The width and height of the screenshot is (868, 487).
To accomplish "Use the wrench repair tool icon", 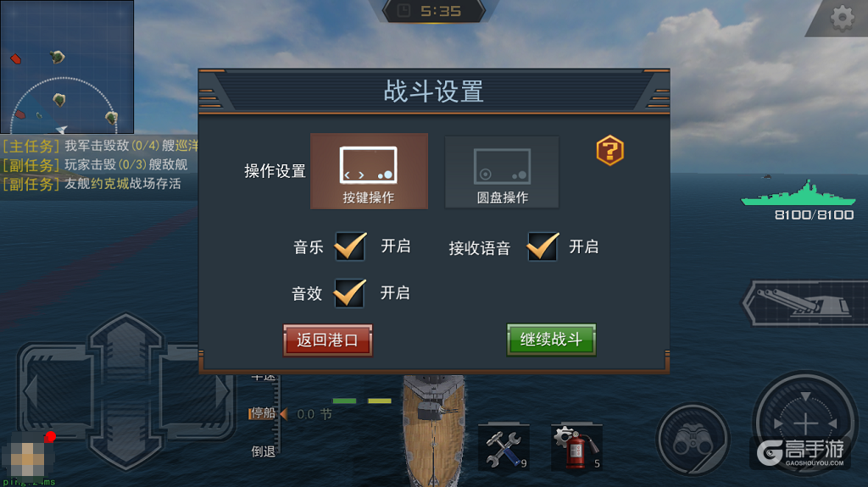I will pyautogui.click(x=504, y=447).
